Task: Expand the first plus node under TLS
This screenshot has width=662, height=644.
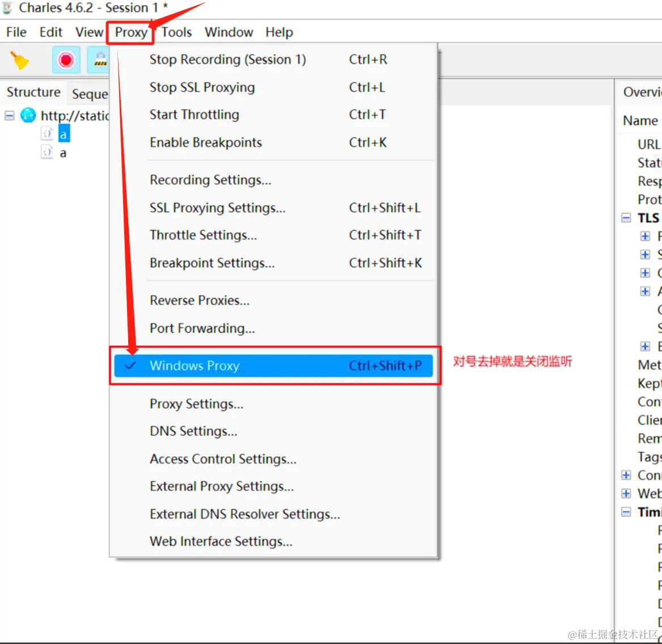Action: tap(644, 236)
